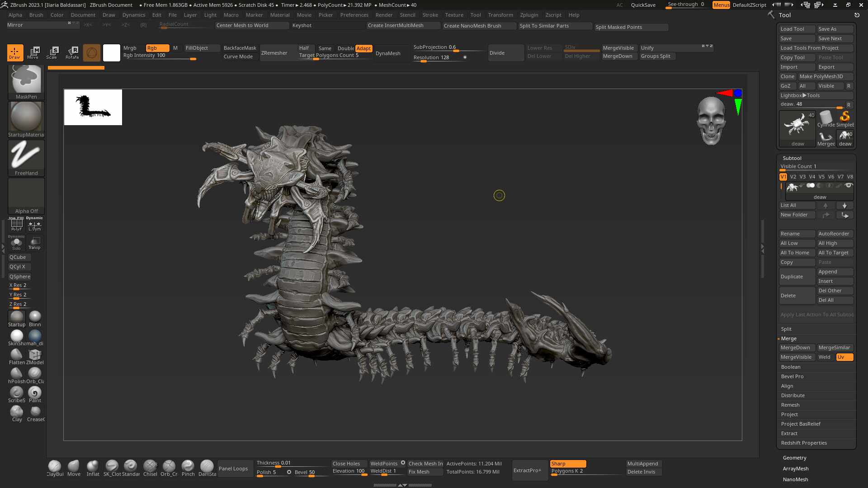Screen dimensions: 868x488
Task: Select the Scale transform icon
Action: pos(52,52)
